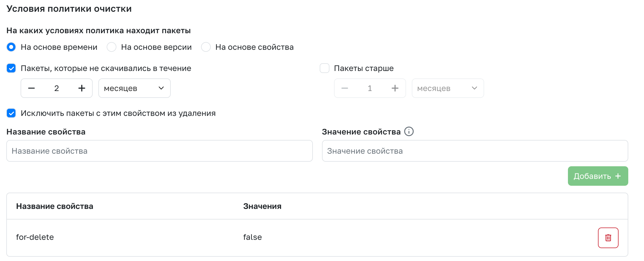Increase not-downloaded period with plus button
The image size is (644, 261).
(82, 88)
